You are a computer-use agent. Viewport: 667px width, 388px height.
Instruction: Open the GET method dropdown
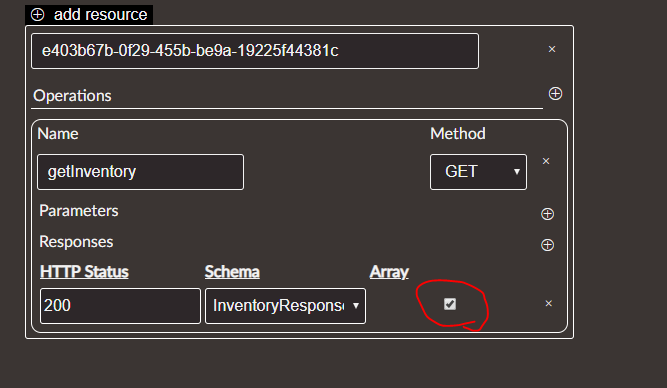tap(478, 172)
